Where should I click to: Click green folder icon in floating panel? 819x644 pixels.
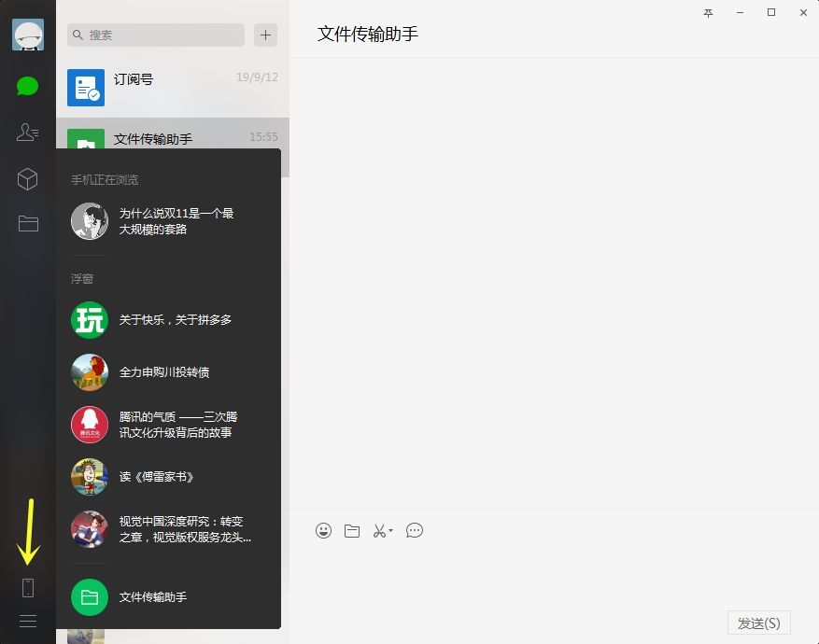(x=90, y=597)
